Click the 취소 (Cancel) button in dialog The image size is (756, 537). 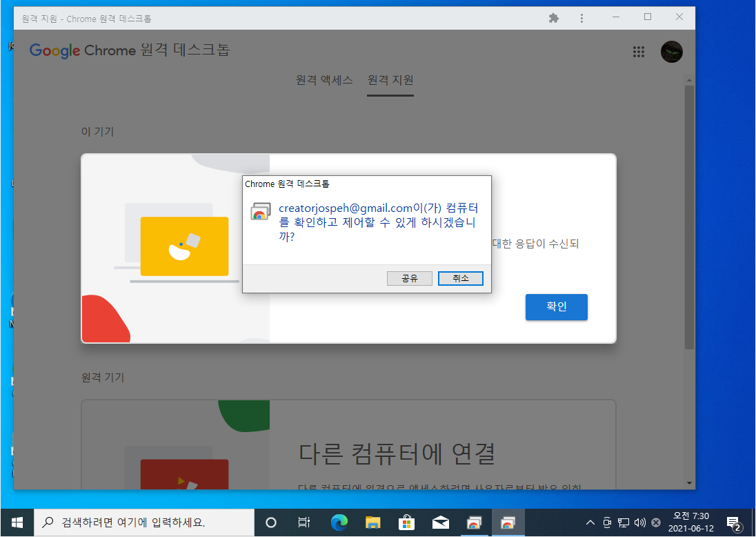click(461, 278)
